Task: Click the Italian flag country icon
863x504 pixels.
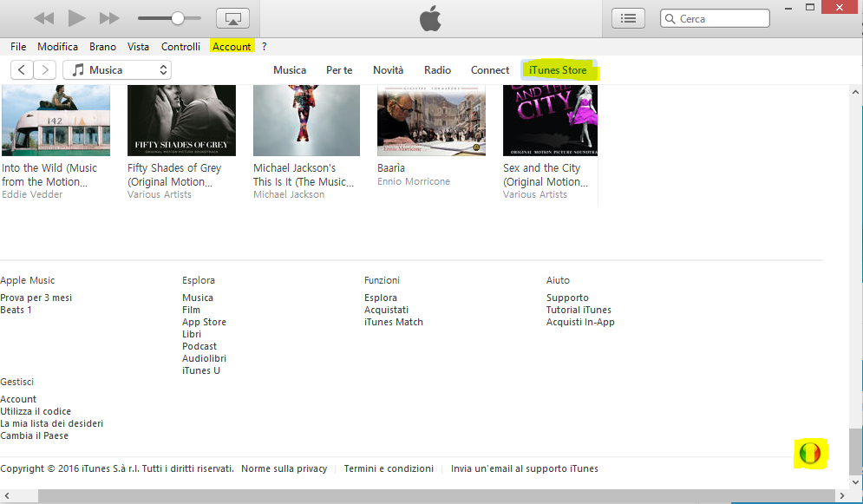Action: coord(810,453)
